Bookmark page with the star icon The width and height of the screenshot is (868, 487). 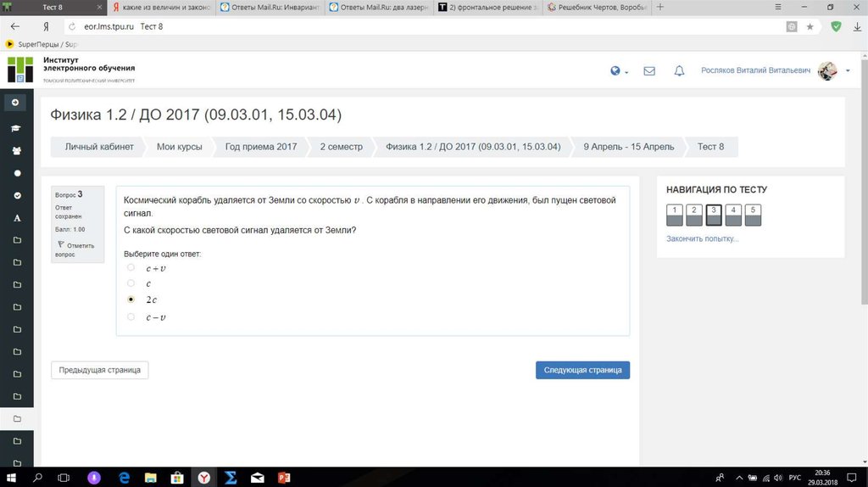(x=810, y=26)
